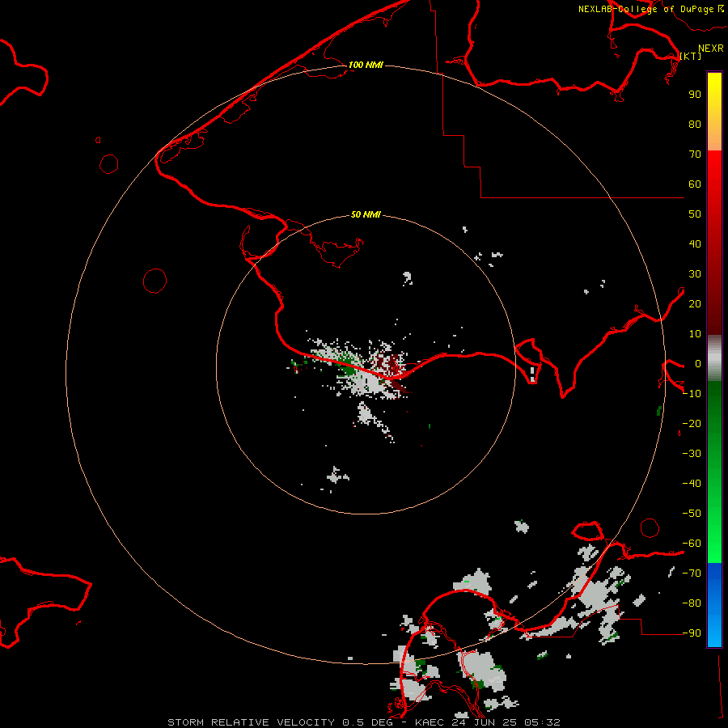
Task: Click the NEXR label above the scale
Action: click(x=711, y=49)
